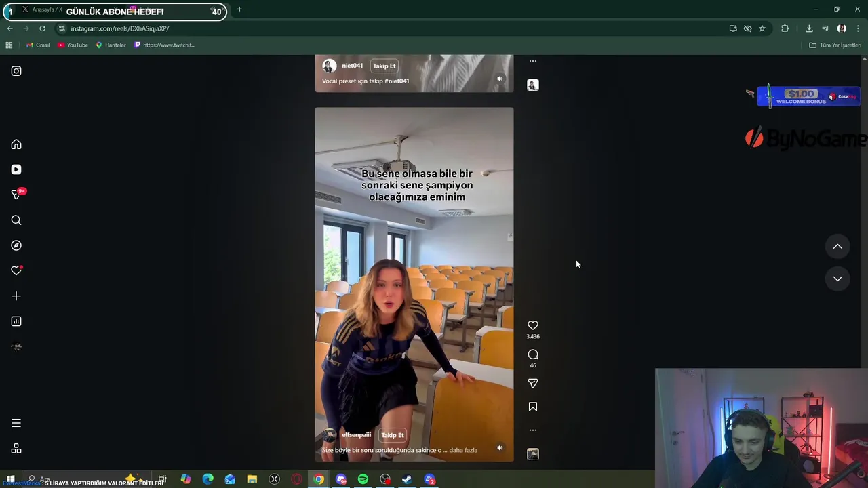868x488 pixels.
Task: Open Instagram notifications heart icon
Action: (16, 270)
